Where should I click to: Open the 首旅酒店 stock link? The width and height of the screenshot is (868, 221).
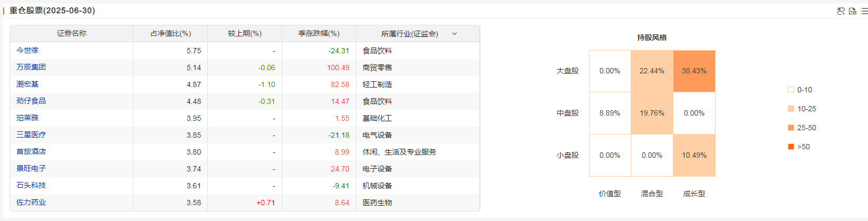[x=31, y=152]
